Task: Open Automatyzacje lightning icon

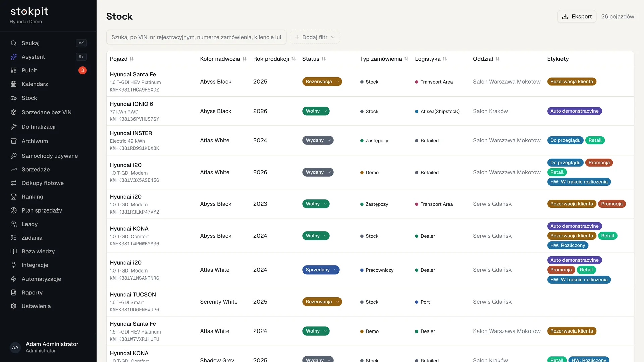Action: [x=14, y=279]
